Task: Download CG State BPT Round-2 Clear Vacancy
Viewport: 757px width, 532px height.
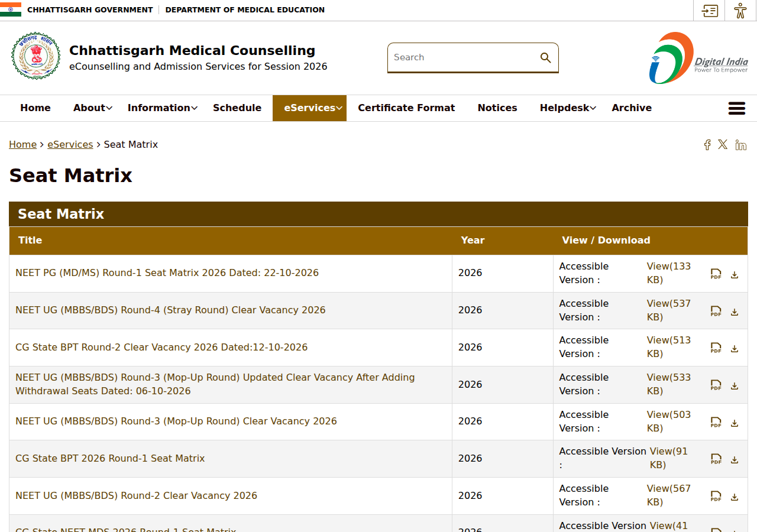Action: click(735, 348)
